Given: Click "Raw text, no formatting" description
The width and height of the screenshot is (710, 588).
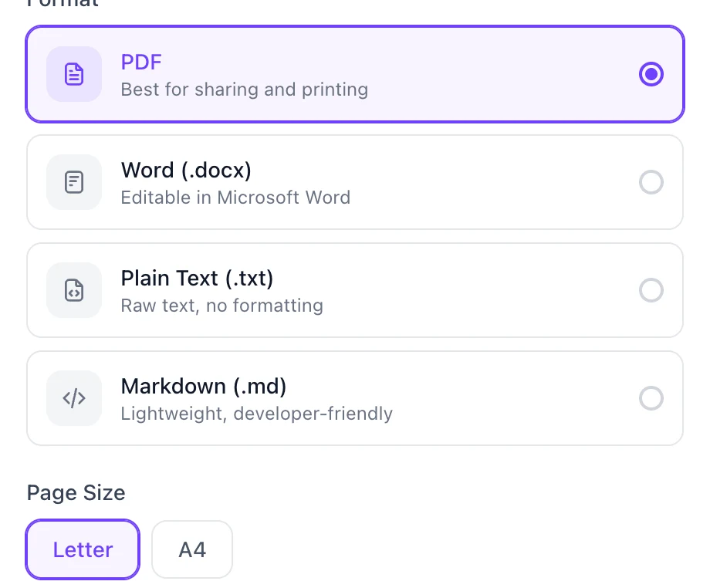Looking at the screenshot, I should tap(222, 306).
